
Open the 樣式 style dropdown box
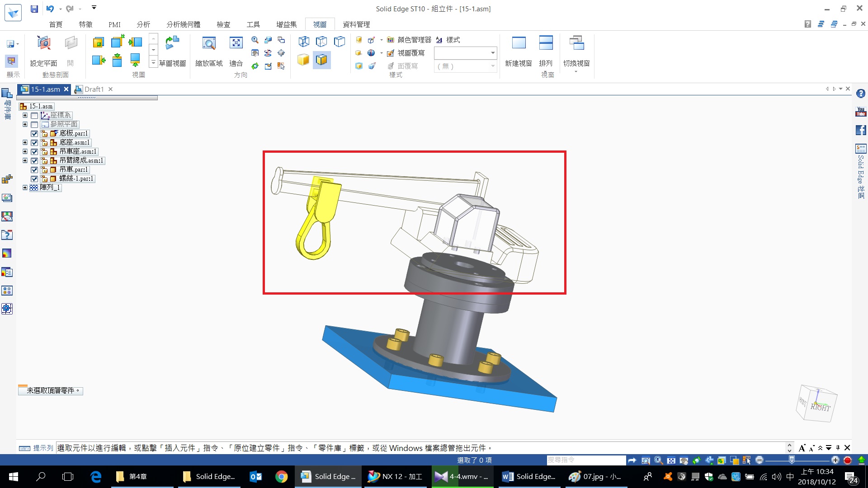492,53
